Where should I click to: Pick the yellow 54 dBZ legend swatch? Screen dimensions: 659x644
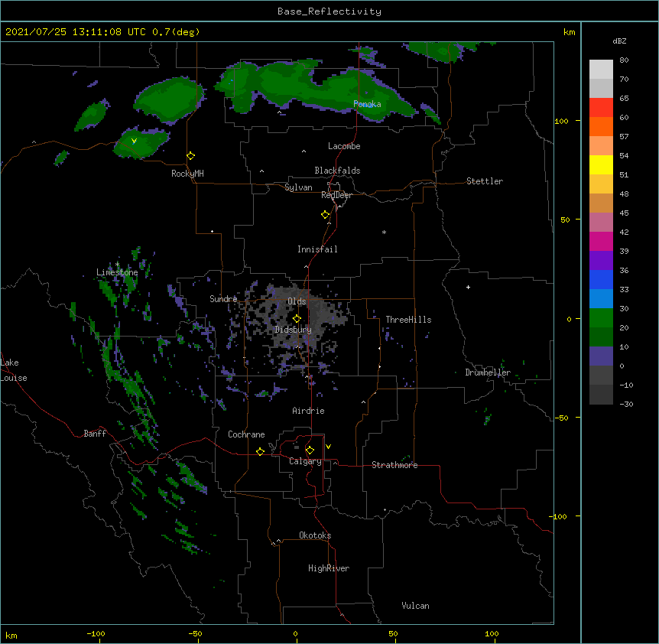tap(601, 164)
